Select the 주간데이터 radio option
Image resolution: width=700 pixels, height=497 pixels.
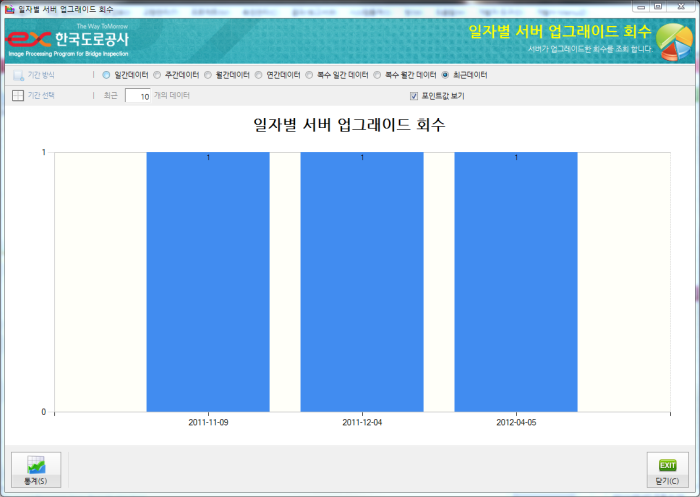click(156, 75)
